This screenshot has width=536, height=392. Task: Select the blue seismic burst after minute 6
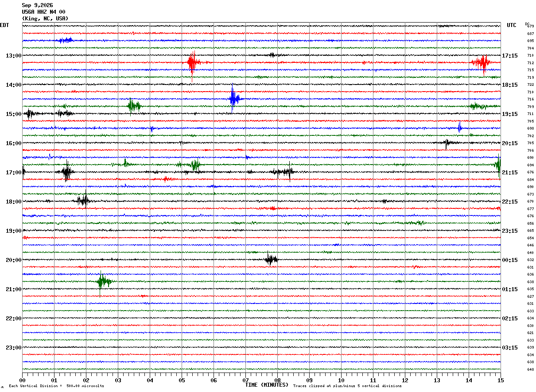[x=234, y=99]
